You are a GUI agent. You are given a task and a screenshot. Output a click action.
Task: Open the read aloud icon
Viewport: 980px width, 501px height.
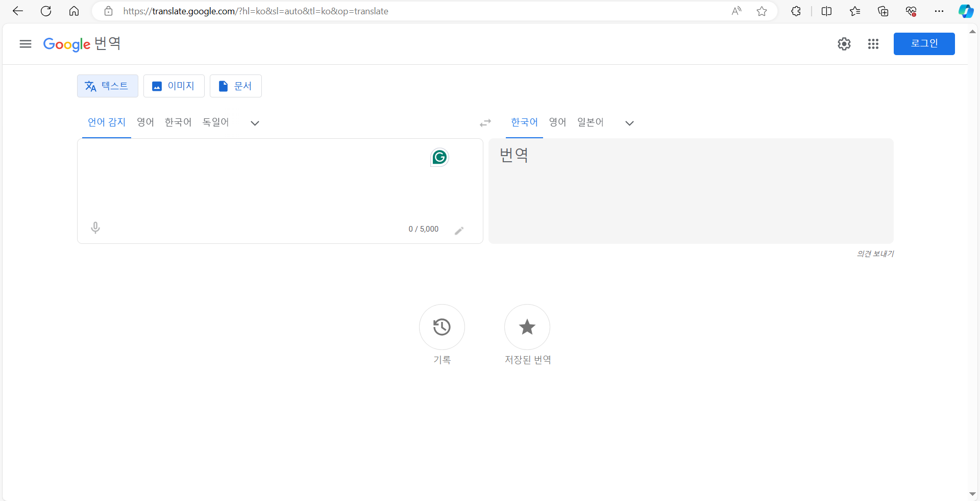click(736, 11)
